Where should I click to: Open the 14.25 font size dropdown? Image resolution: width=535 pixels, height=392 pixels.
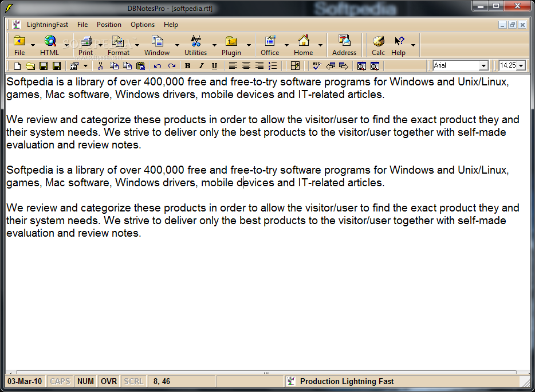[521, 65]
